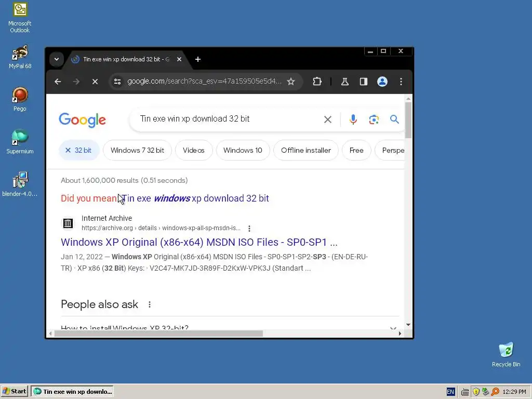Close the Google search results tab

(x=179, y=59)
